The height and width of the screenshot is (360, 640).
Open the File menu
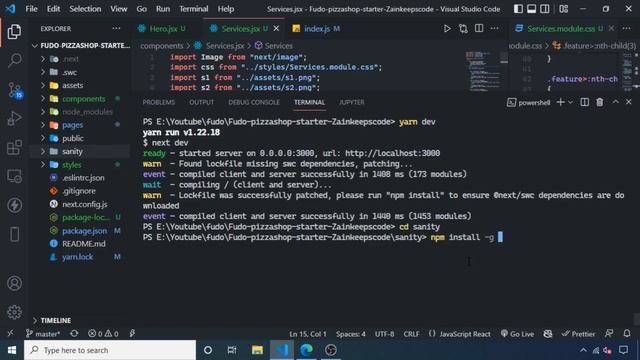pos(31,9)
